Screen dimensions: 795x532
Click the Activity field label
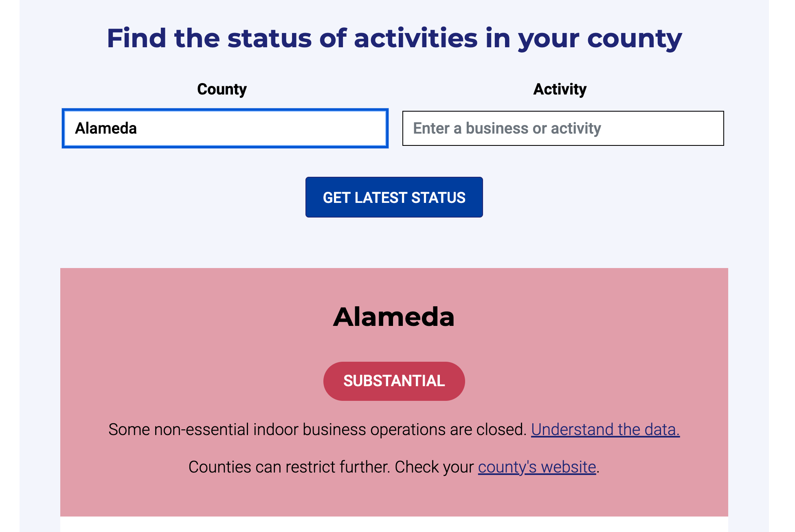[560, 89]
